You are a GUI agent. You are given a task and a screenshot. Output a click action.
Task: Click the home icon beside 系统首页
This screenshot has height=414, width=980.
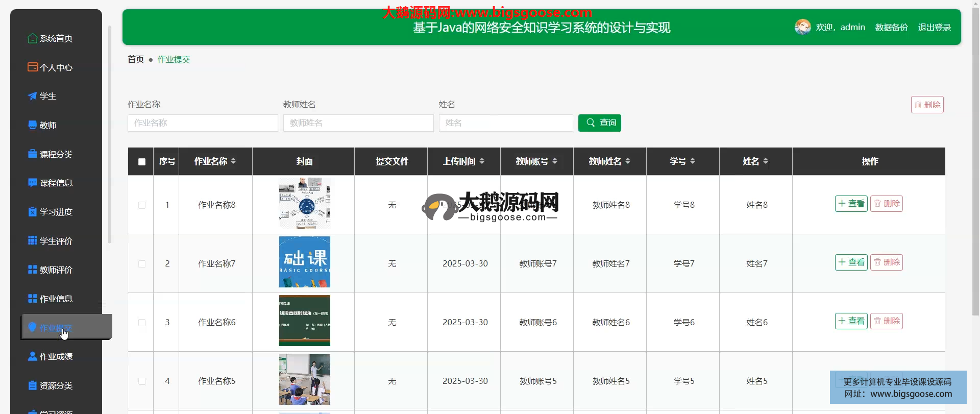[x=32, y=38]
